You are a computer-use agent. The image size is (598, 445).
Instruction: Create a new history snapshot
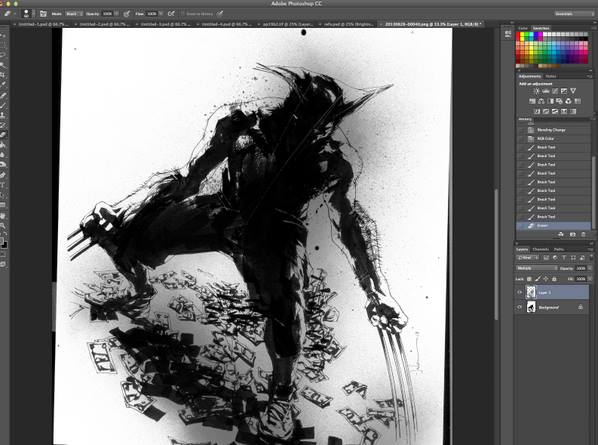[x=572, y=234]
